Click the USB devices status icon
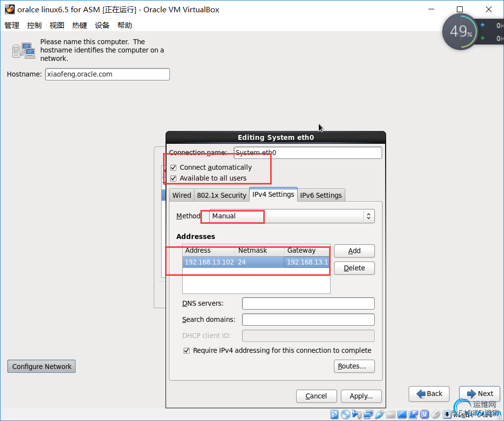The height and width of the screenshot is (421, 504). click(380, 414)
